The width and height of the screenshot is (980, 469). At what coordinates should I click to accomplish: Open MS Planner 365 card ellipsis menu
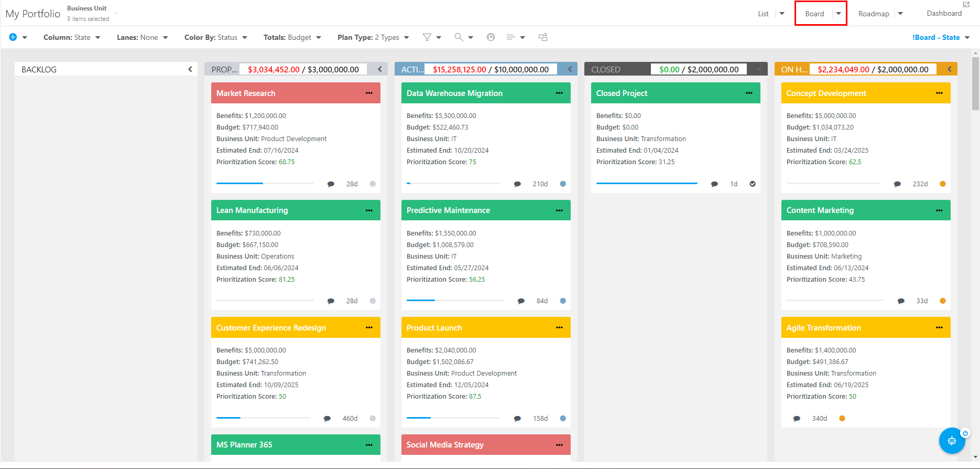pyautogui.click(x=369, y=445)
